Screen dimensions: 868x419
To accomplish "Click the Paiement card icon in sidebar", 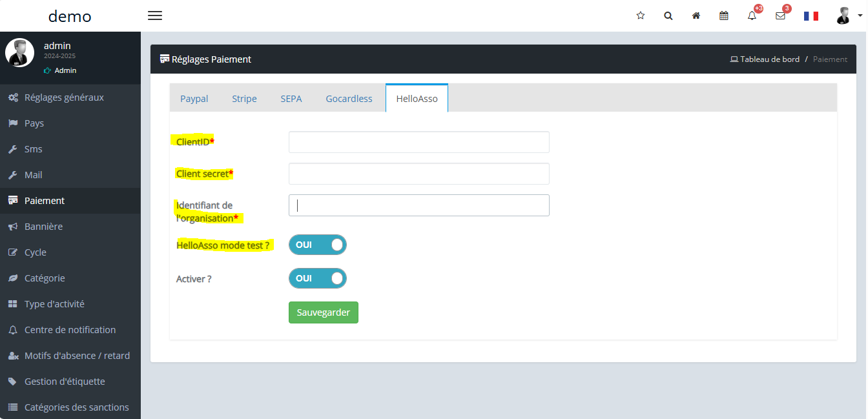I will 12,201.
